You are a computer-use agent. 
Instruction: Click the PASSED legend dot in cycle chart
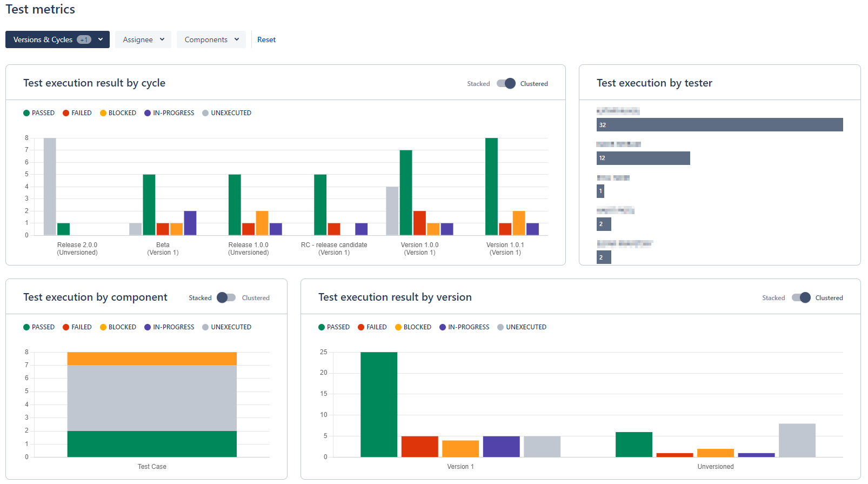[26, 113]
